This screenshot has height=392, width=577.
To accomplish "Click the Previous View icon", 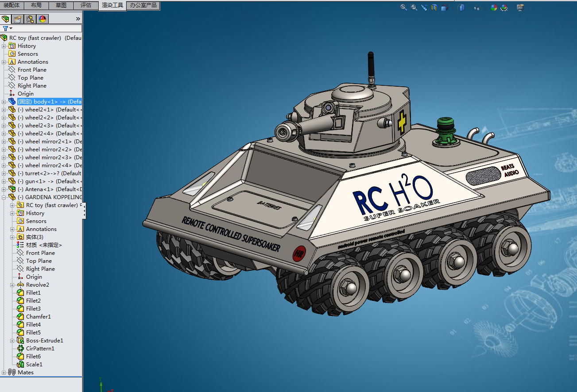I will [424, 7].
